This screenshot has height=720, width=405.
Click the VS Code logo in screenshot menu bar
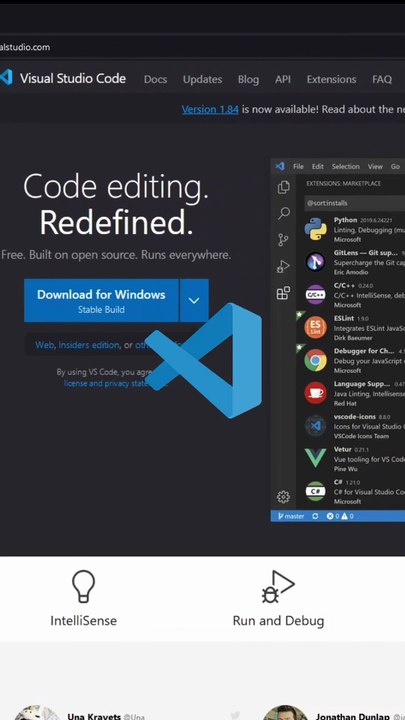coord(280,166)
